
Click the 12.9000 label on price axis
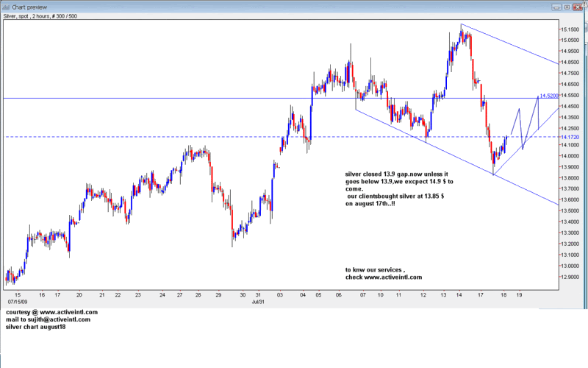570,277
